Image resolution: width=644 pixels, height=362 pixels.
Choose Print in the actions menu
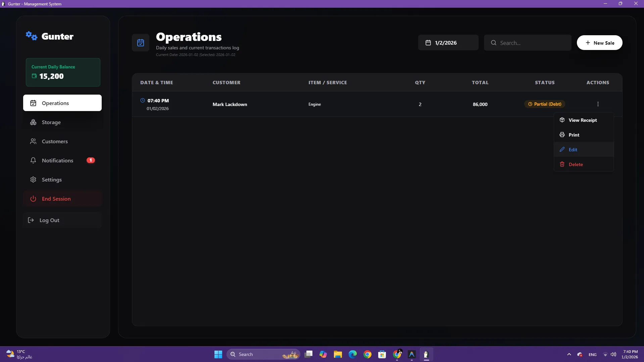584,135
